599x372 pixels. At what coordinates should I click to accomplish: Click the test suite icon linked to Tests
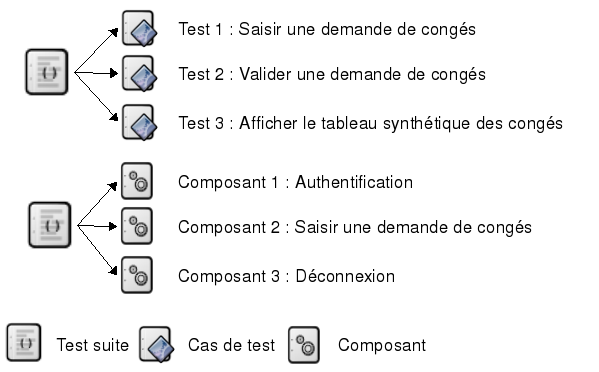(x=47, y=72)
